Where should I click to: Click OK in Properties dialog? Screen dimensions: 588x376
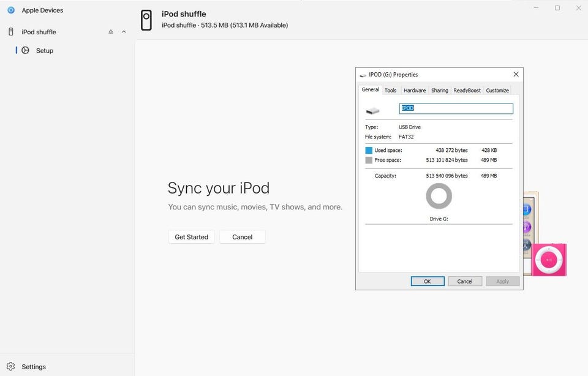[x=428, y=281]
